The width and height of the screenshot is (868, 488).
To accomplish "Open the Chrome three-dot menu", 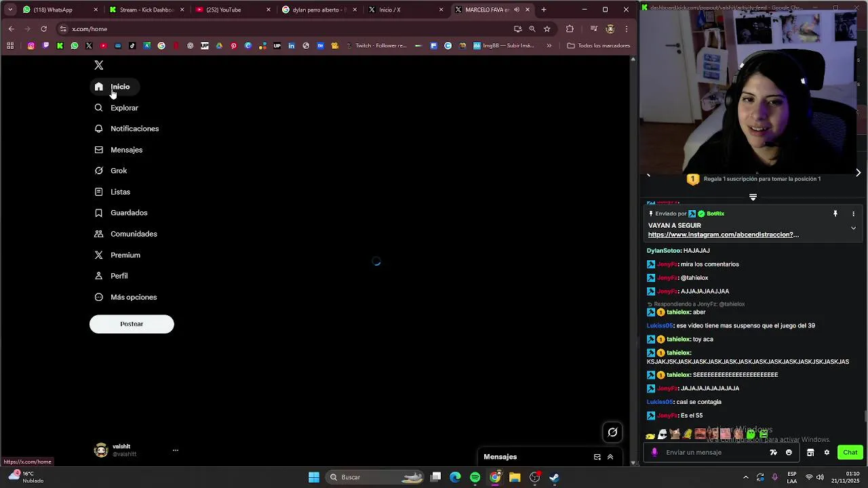I will click(627, 29).
